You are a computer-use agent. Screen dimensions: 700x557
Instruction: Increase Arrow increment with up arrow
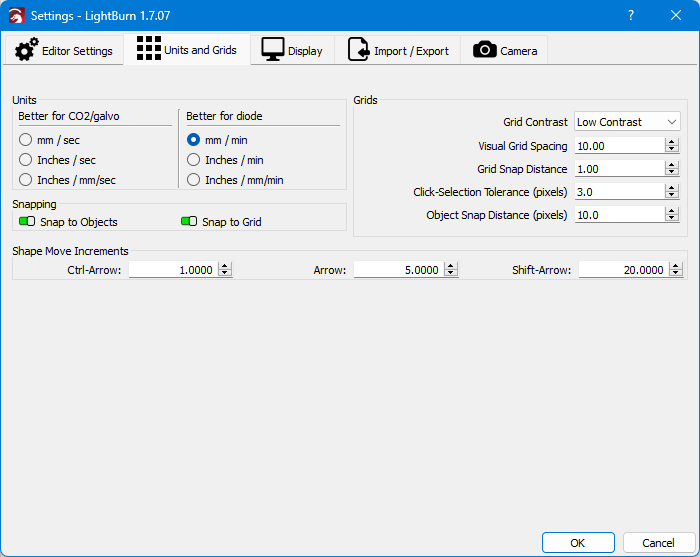click(x=451, y=266)
